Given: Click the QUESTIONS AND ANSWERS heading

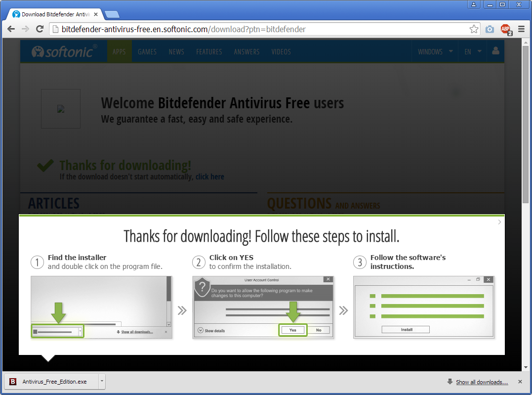Looking at the screenshot, I should click(324, 204).
